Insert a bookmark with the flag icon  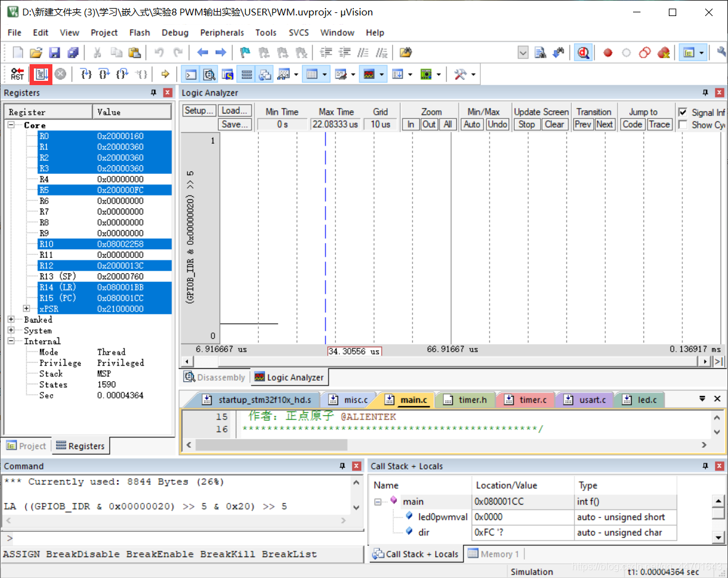(245, 52)
